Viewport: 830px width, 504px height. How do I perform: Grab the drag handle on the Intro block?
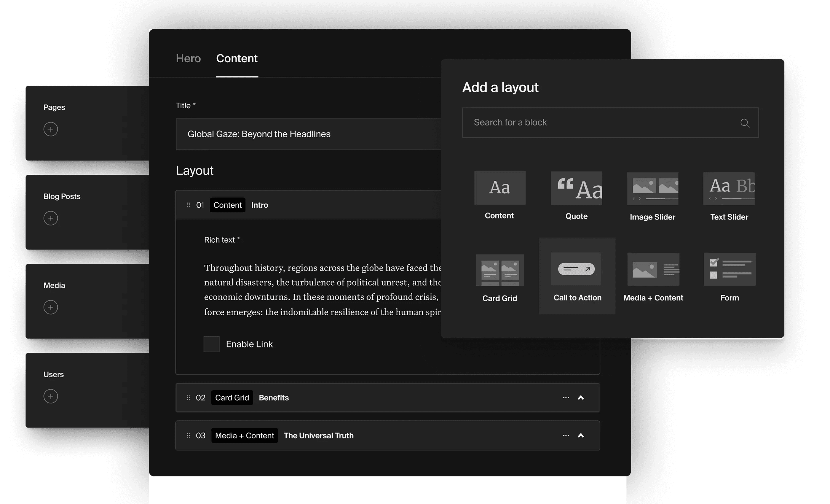pos(188,205)
